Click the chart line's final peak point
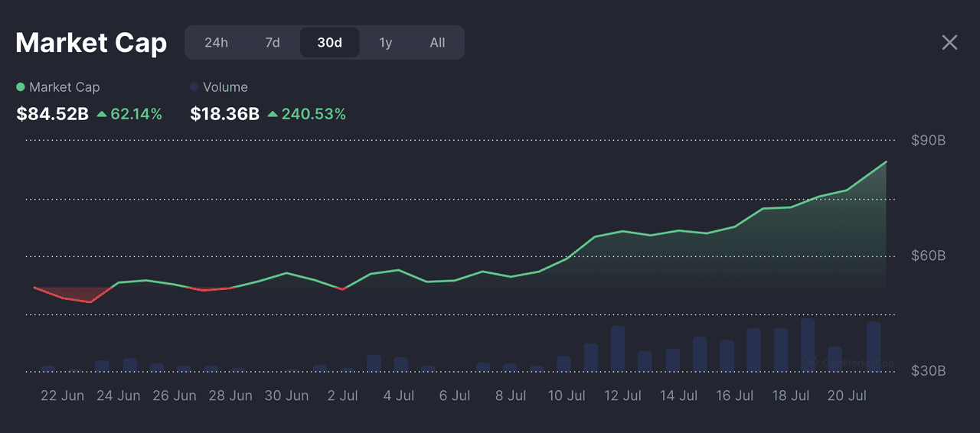Screen dimensions: 980x433 [886, 162]
